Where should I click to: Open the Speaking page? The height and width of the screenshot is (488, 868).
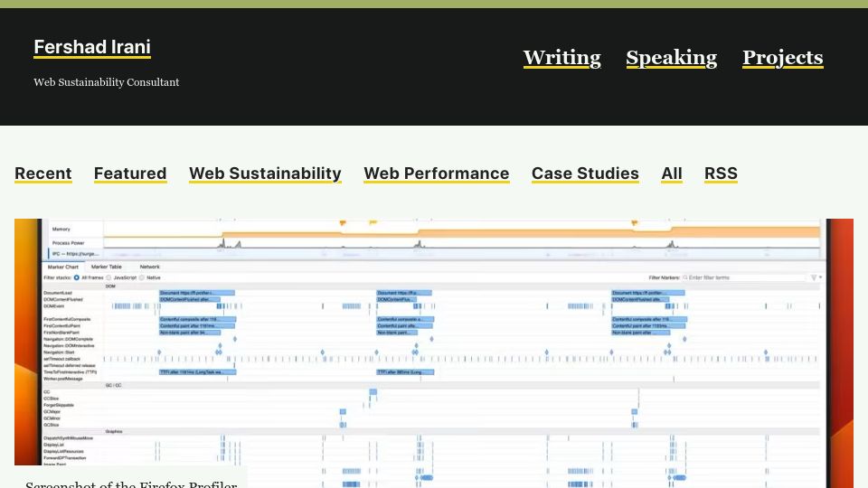[672, 58]
